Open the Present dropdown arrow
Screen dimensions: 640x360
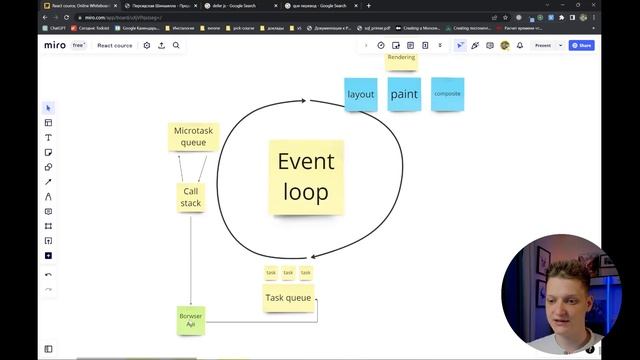[560, 45]
